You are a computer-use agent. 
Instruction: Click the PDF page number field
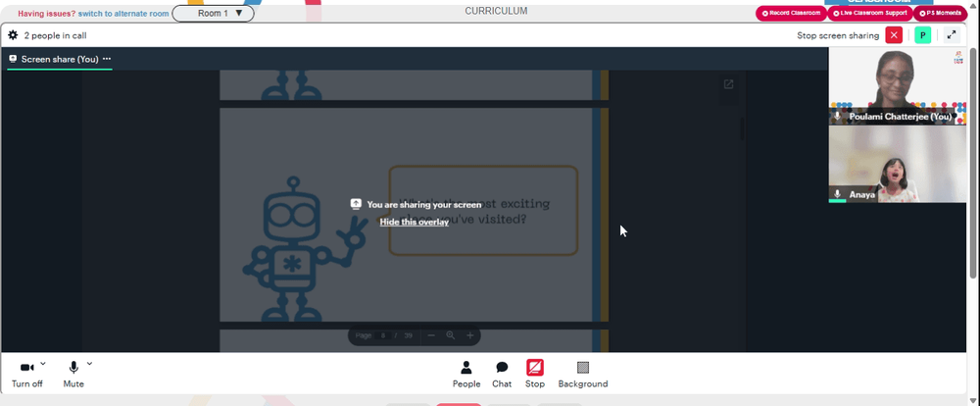pyautogui.click(x=383, y=336)
